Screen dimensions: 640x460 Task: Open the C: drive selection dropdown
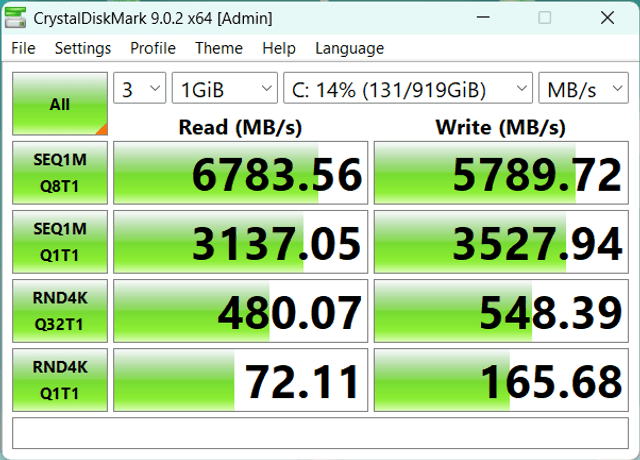[408, 88]
